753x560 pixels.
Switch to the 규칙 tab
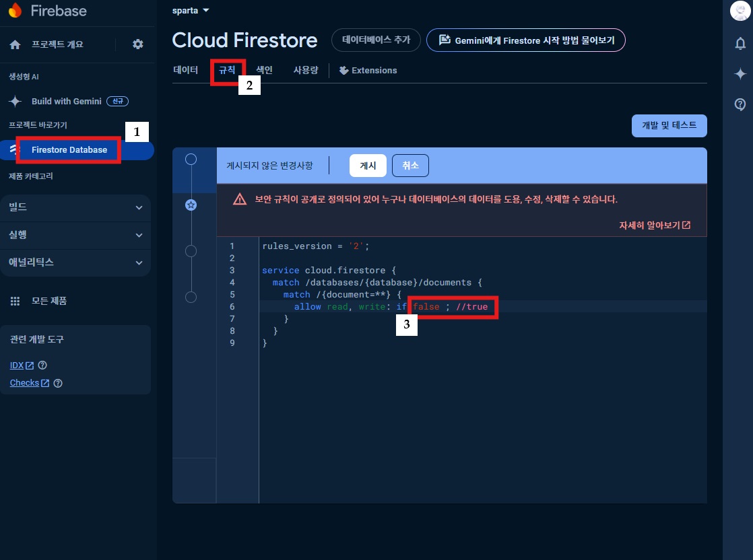click(x=227, y=70)
